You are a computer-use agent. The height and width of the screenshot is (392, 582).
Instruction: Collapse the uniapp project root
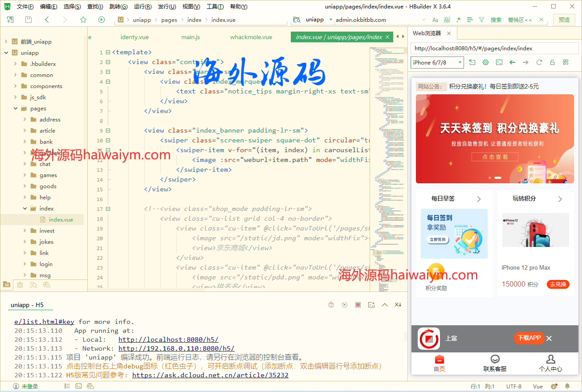[x=6, y=53]
